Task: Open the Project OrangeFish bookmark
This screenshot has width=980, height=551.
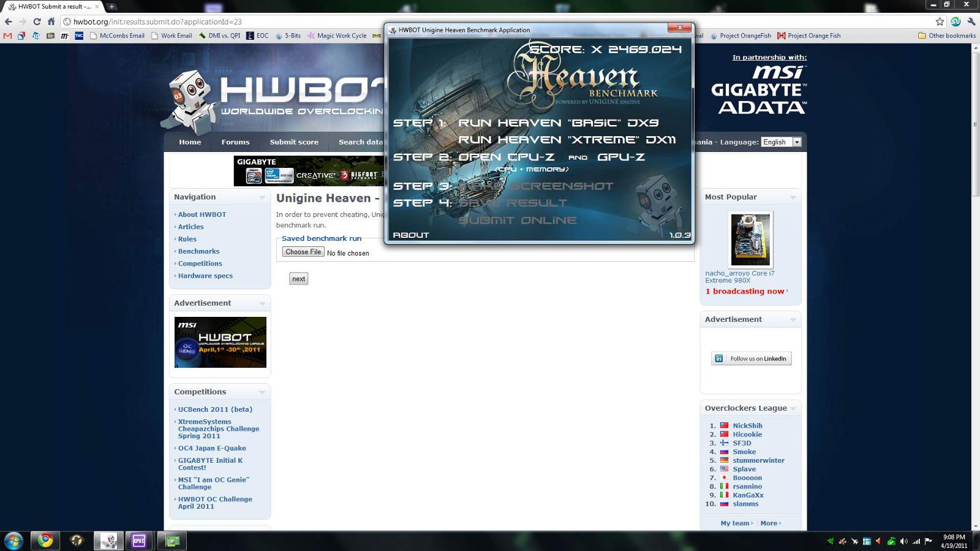Action: tap(741, 36)
